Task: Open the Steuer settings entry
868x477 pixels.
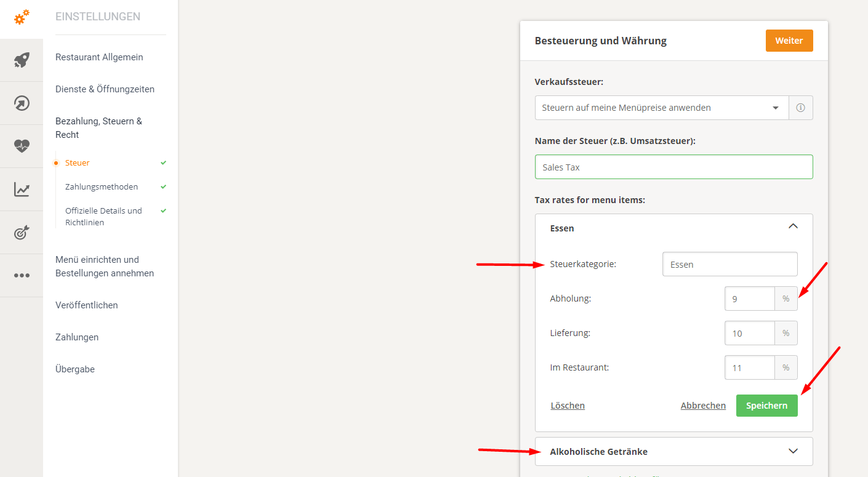Action: tap(77, 162)
